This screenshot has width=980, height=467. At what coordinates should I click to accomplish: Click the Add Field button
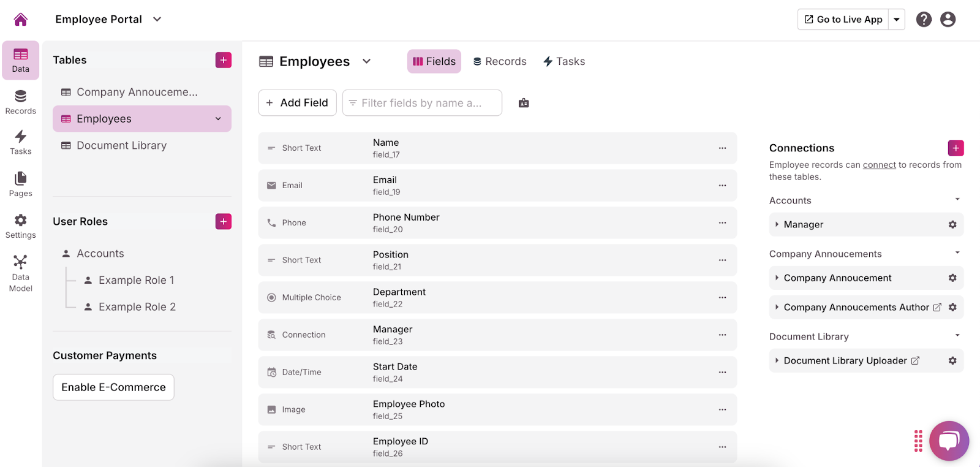tap(297, 103)
